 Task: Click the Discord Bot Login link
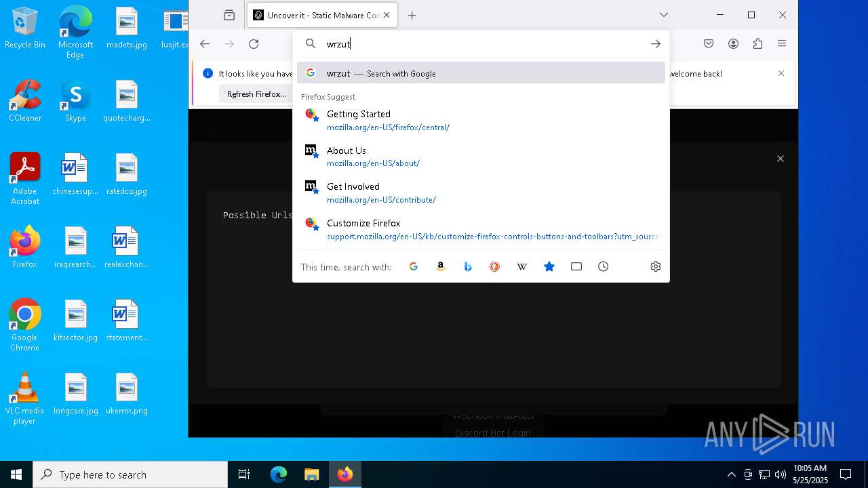[493, 433]
